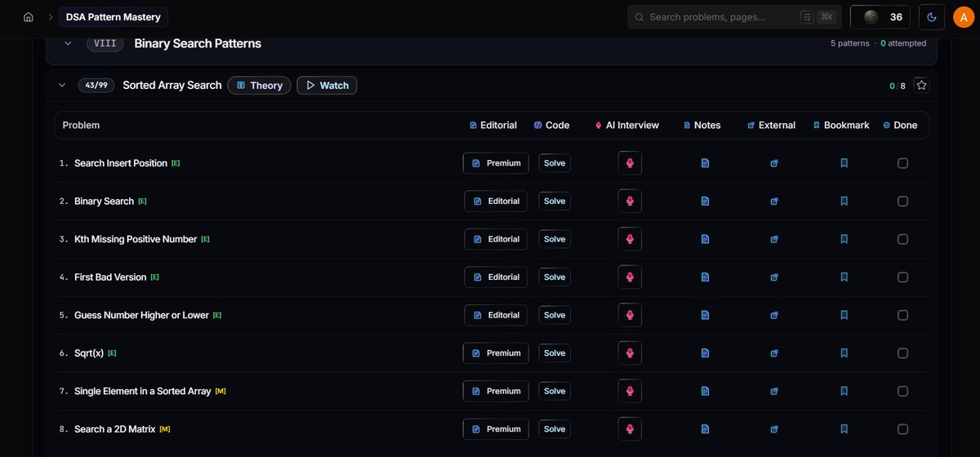Open Single Element in a Sorted Array title
The height and width of the screenshot is (457, 980).
tap(143, 391)
